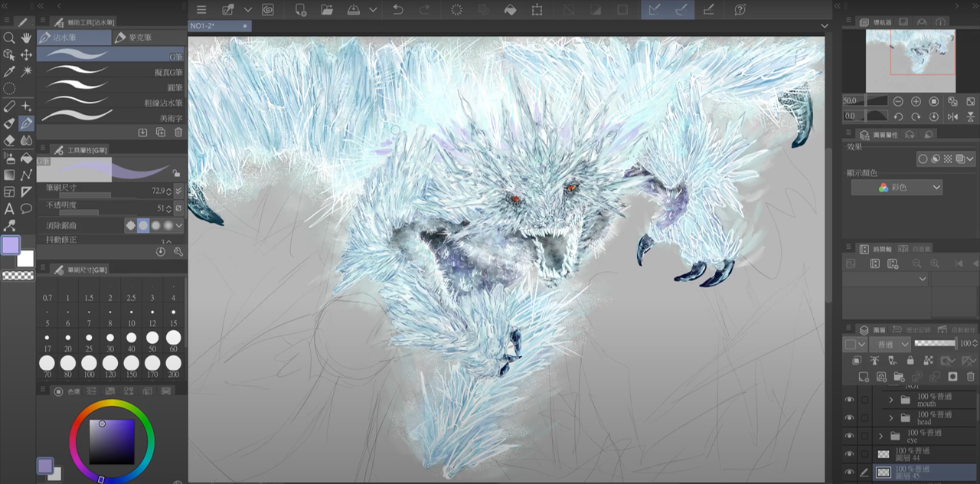
Task: Open file with the folder icon
Action: pyautogui.click(x=327, y=10)
